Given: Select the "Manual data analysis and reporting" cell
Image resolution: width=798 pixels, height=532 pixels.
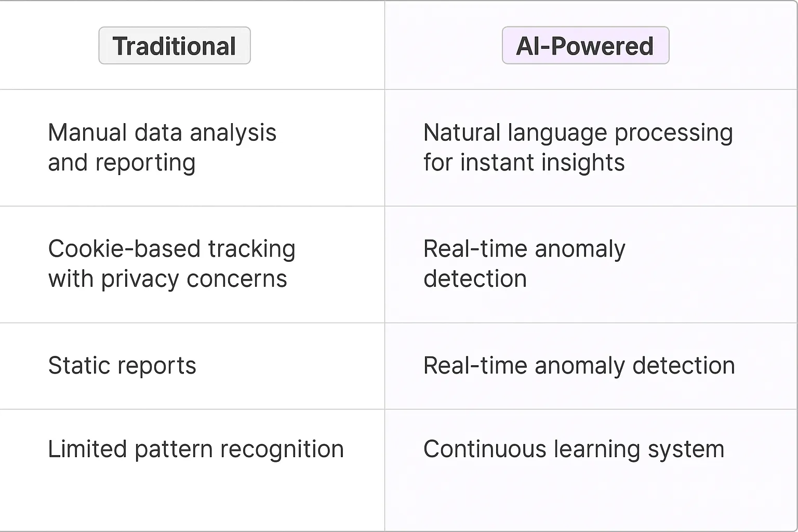Looking at the screenshot, I should (x=162, y=148).
